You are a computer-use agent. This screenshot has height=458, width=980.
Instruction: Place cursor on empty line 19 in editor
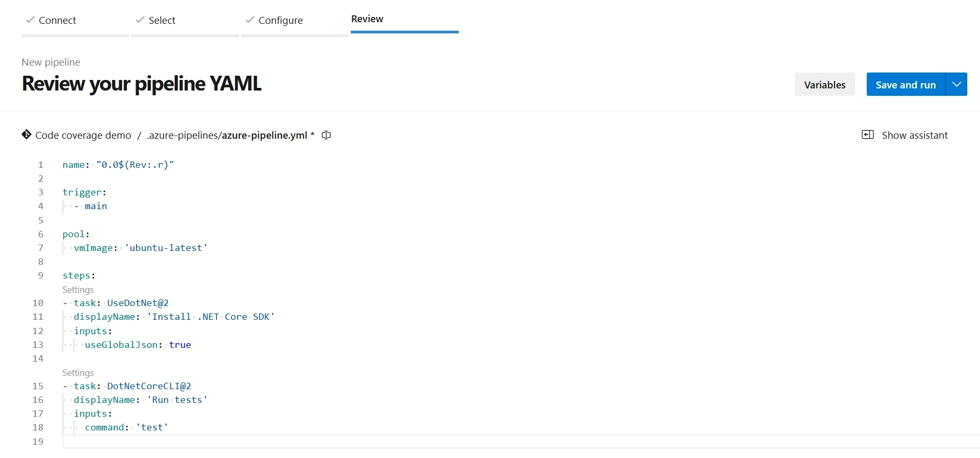click(521, 442)
